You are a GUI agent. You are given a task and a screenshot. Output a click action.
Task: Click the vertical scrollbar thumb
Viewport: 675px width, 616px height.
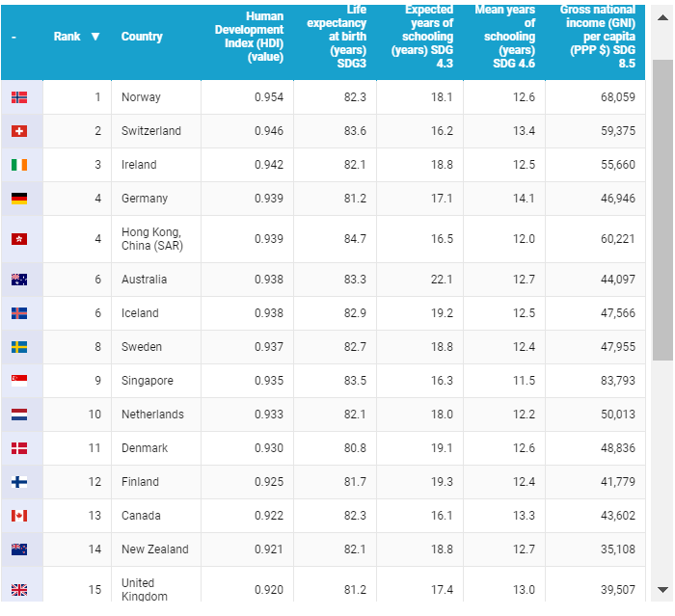point(662,210)
